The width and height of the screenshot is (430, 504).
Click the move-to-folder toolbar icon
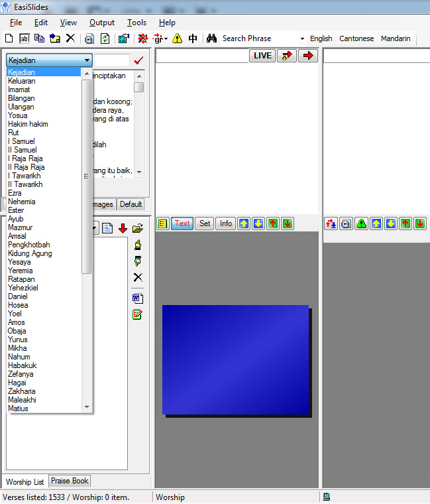tap(55, 38)
